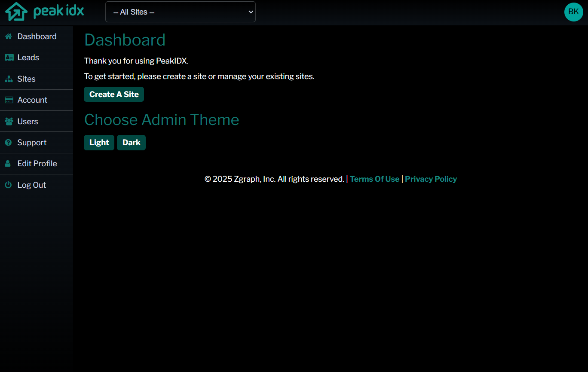Select Leads from the sidebar menu

tap(28, 57)
